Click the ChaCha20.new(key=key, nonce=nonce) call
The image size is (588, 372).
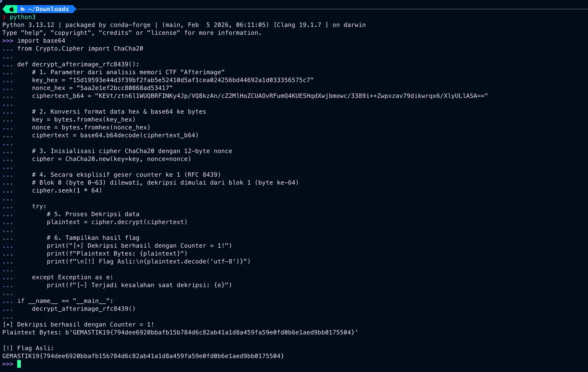tap(128, 159)
